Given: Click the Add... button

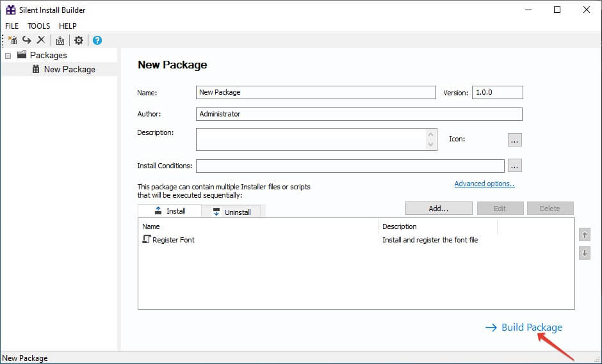Looking at the screenshot, I should tap(439, 209).
